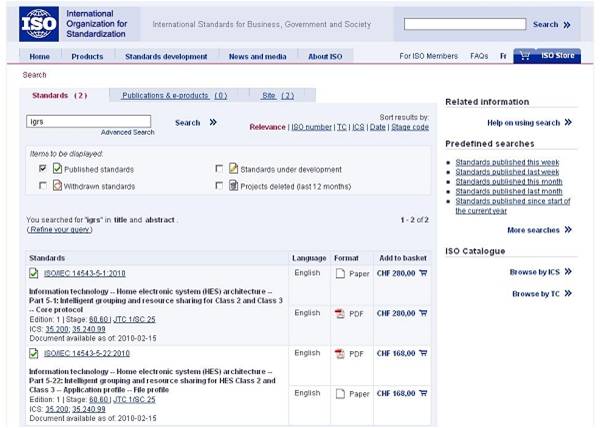The width and height of the screenshot is (602, 428).
Task: Sort results by Stage code
Action: coord(410,127)
